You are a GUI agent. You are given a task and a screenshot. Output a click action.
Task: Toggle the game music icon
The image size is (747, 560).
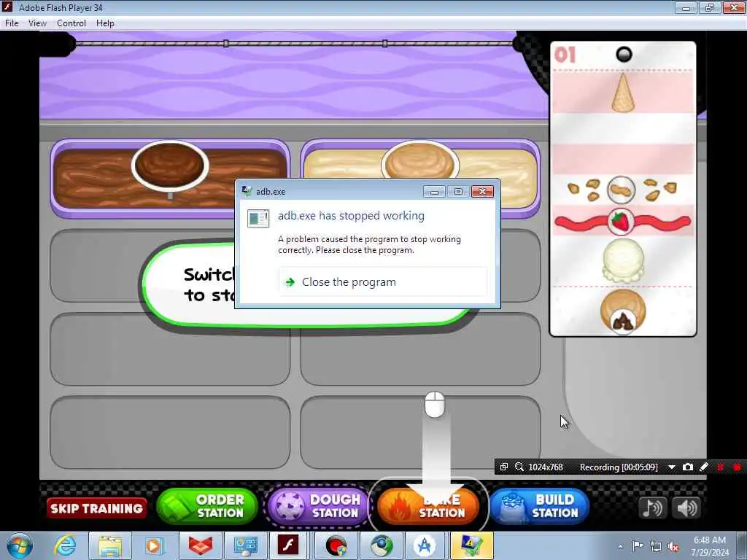651,507
